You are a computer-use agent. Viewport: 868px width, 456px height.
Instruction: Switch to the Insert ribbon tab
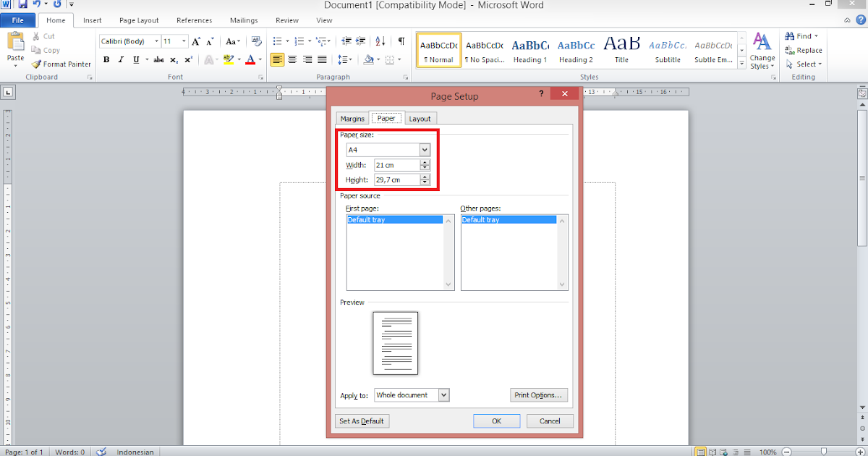point(93,20)
